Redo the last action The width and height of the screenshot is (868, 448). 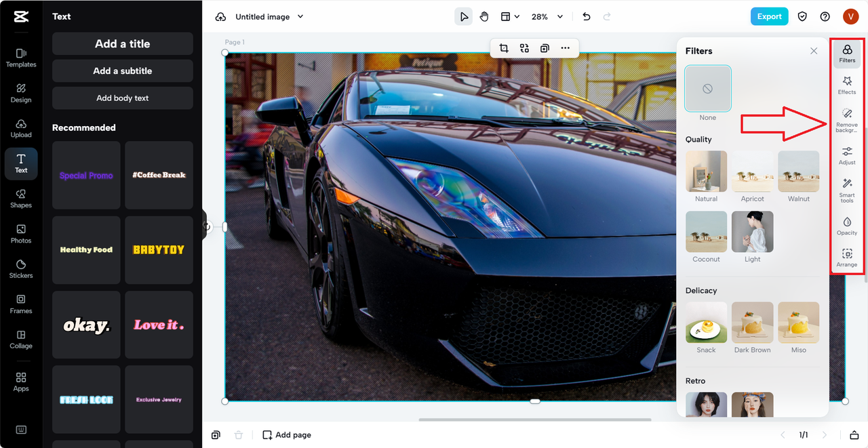[x=607, y=17]
